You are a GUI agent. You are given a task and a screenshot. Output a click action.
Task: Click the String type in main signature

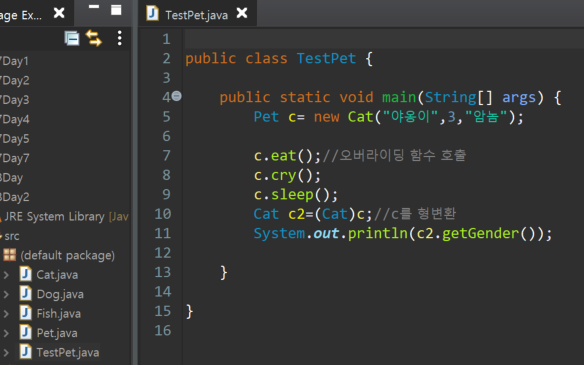pos(450,97)
